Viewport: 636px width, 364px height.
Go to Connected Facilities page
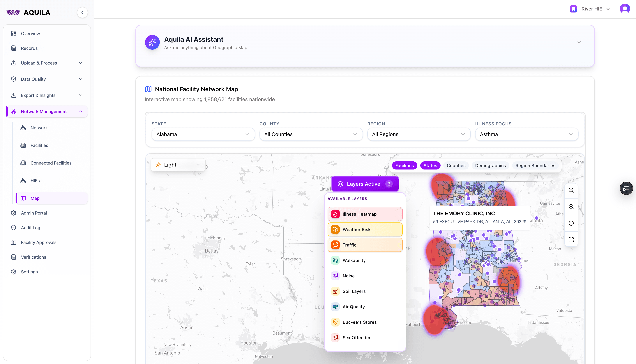(x=51, y=163)
